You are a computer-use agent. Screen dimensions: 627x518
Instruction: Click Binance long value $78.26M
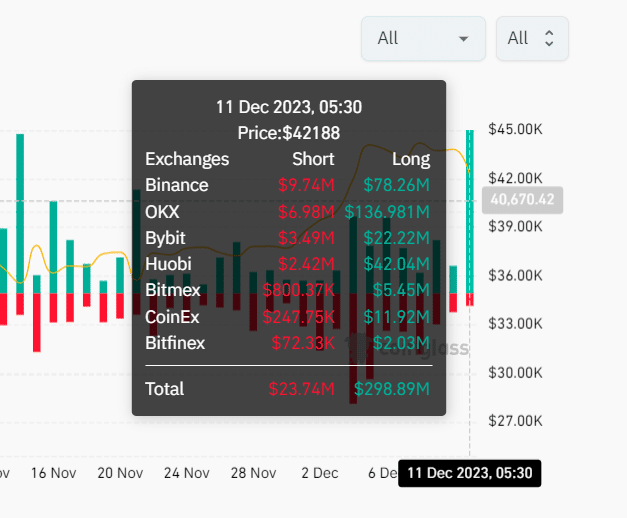(x=396, y=185)
